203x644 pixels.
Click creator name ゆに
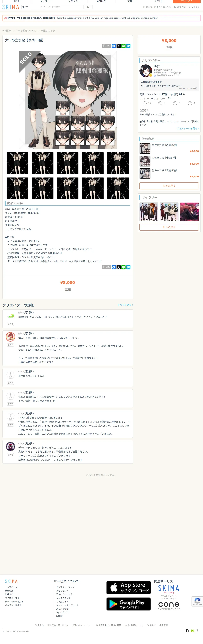coord(157,66)
